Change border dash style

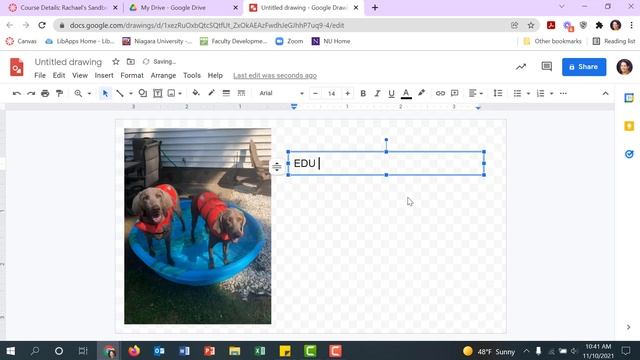tap(241, 93)
